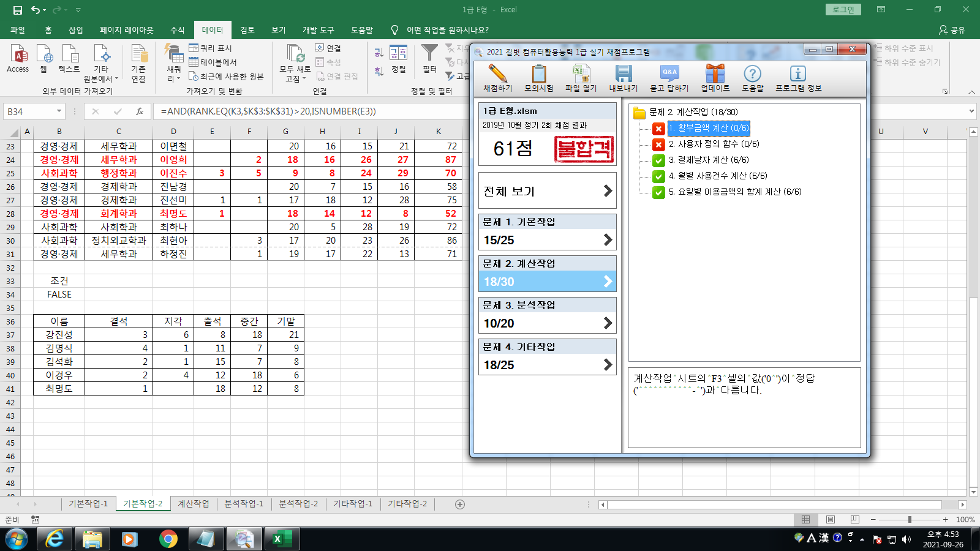Image resolution: width=980 pixels, height=551 pixels.
Task: Click the 파일 열기 icon
Action: [580, 74]
